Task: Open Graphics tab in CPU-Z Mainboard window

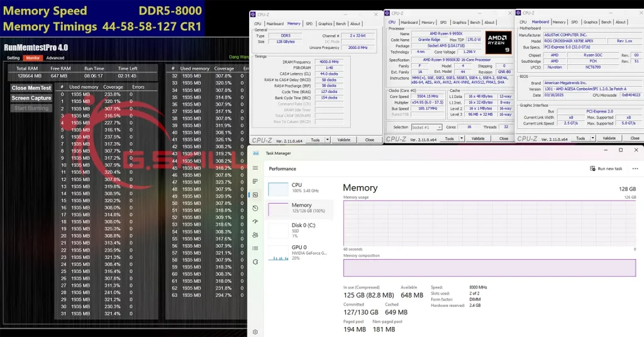Action: 590,22
